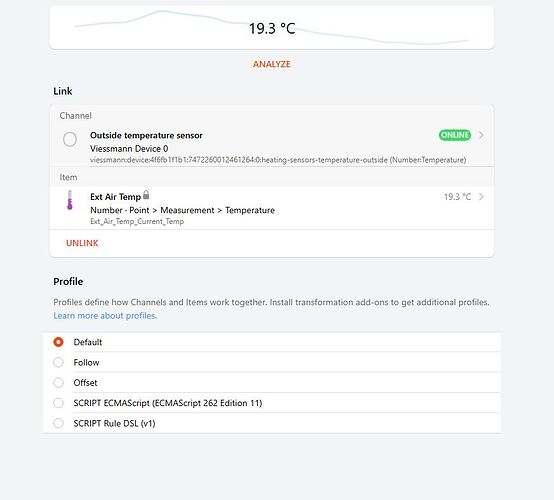Screen dimensions: 554x500
Task: Select the Default profile radio button
Action: pos(58,342)
